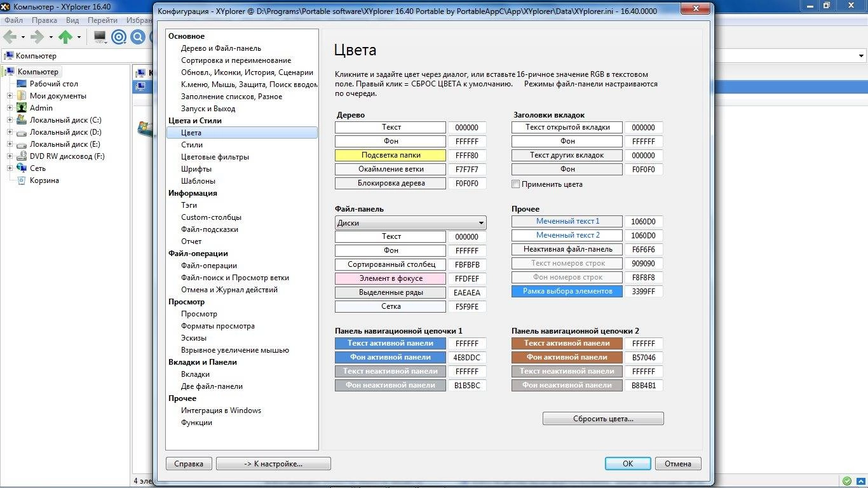This screenshot has height=488, width=868.
Task: Click Выделенные ряды color swatch
Action: 391,292
